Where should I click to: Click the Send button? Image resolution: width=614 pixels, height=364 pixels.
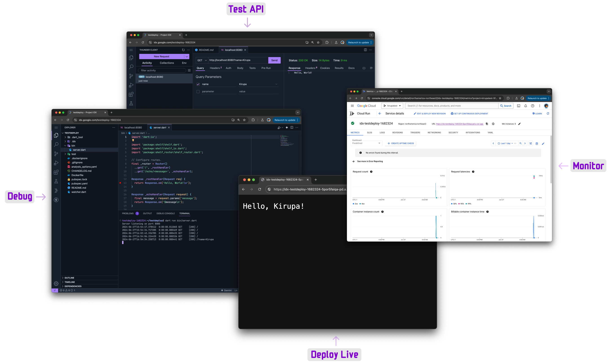tap(274, 60)
